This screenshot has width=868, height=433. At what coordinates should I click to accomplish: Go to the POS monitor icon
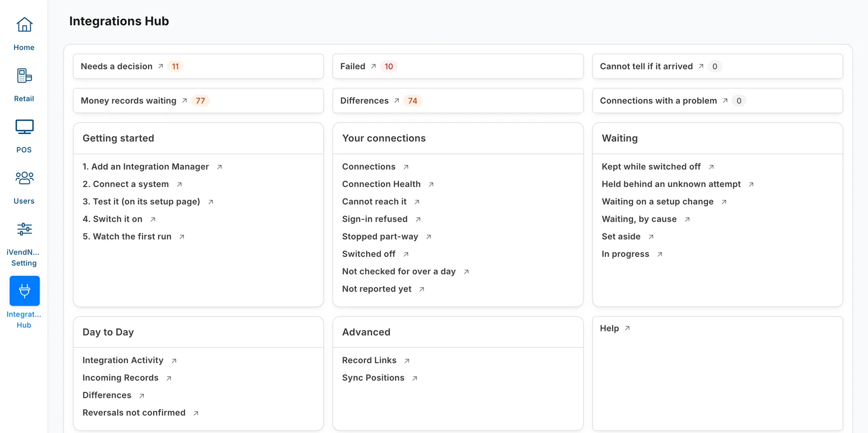[x=24, y=127]
